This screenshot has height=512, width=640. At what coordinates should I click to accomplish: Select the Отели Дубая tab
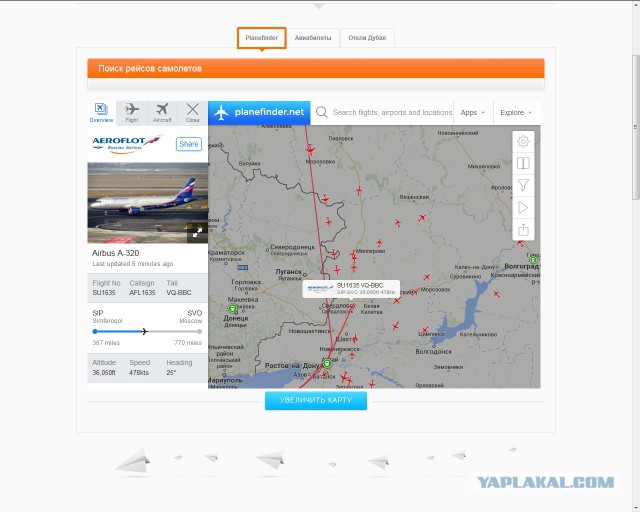coord(367,38)
